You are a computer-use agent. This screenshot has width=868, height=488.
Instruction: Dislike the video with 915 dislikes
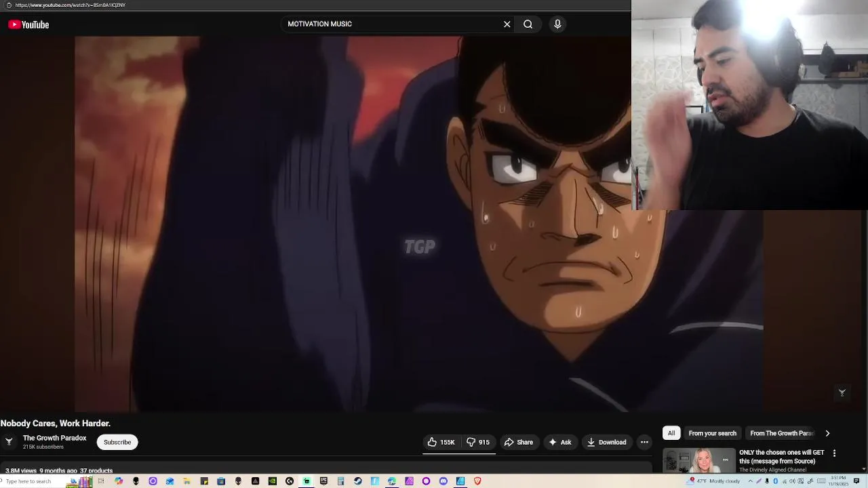coord(477,442)
